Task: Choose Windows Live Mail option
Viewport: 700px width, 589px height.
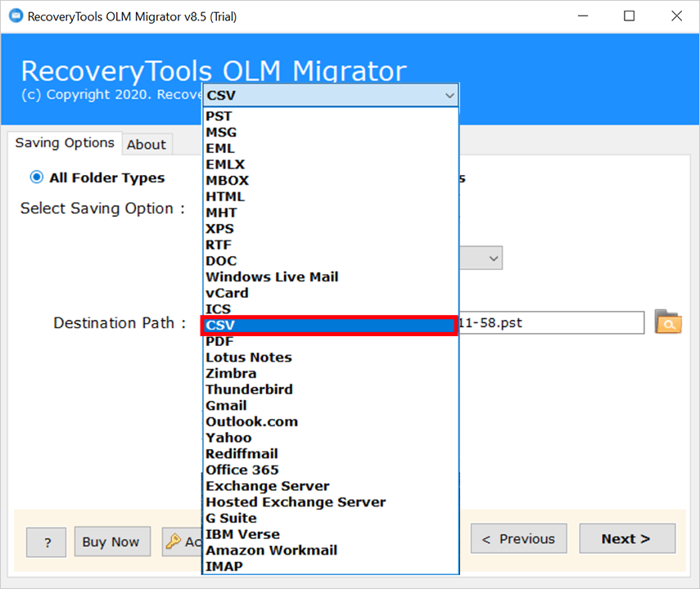Action: pyautogui.click(x=331, y=277)
